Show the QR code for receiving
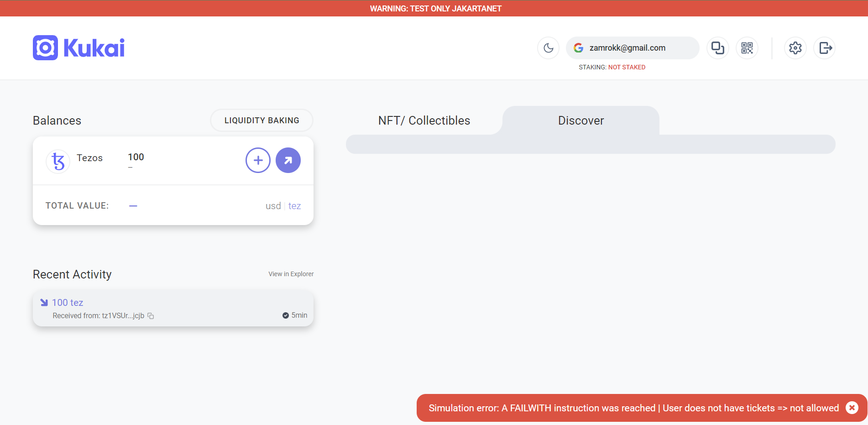 [x=747, y=48]
